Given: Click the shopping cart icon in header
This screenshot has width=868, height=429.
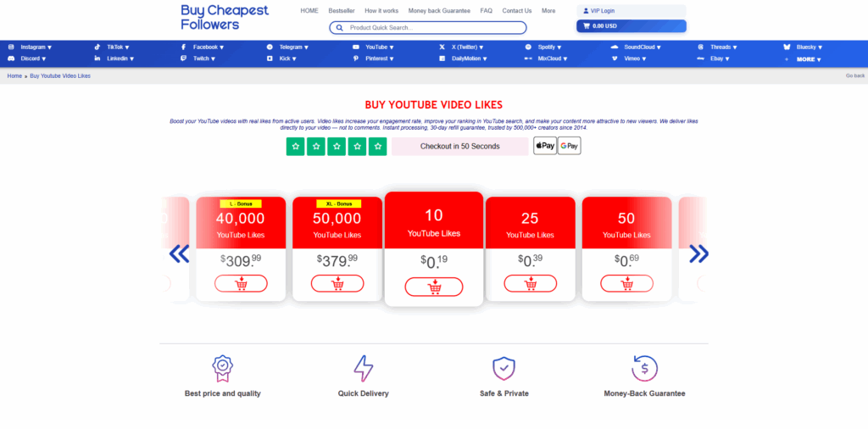Looking at the screenshot, I should coord(587,26).
